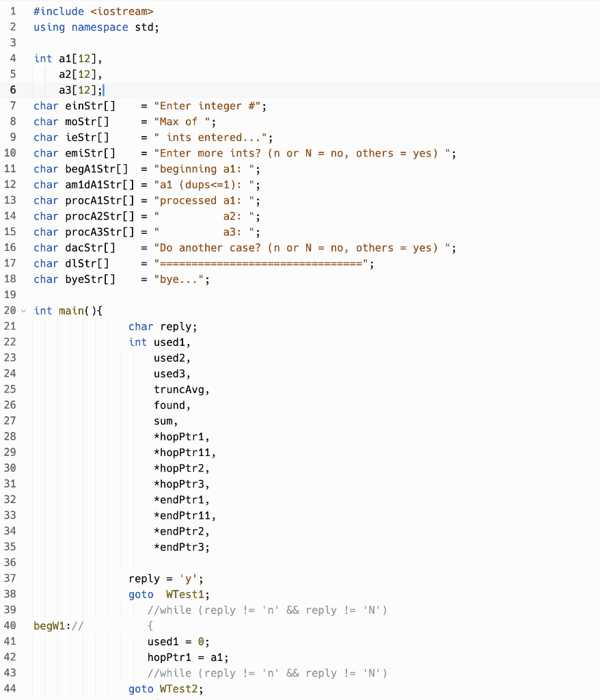
Task: Click the 'used2,' variable
Action: click(x=172, y=358)
